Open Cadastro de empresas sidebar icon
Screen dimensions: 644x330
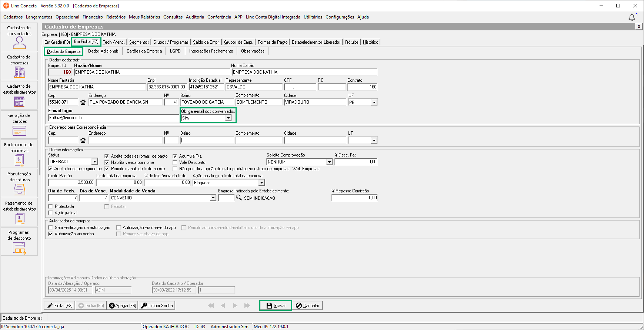[x=19, y=66]
